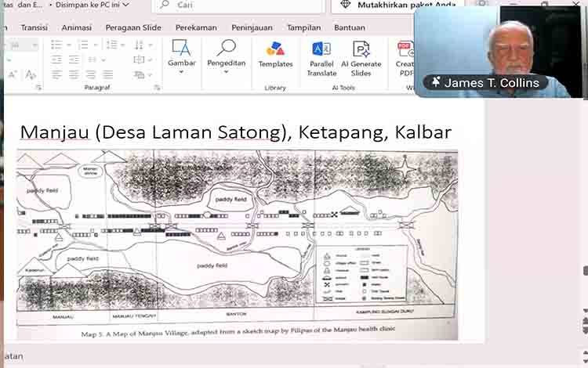Click the 'Paragraf' group label
The height and width of the screenshot is (368, 588).
pos(97,88)
